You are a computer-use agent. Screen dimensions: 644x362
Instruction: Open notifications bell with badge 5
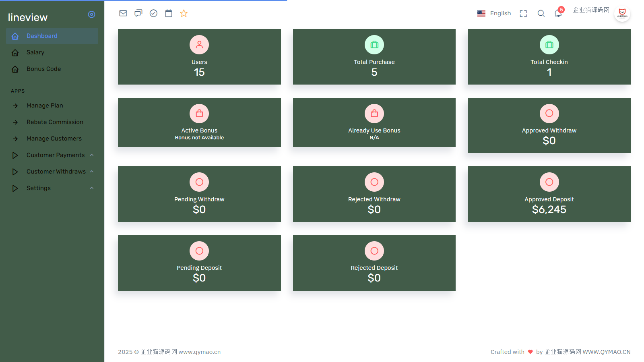558,13
